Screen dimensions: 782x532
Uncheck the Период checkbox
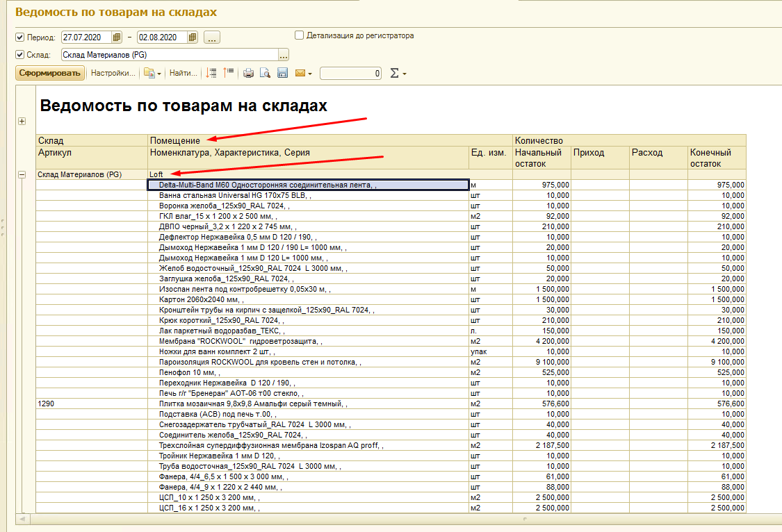pyautogui.click(x=19, y=37)
